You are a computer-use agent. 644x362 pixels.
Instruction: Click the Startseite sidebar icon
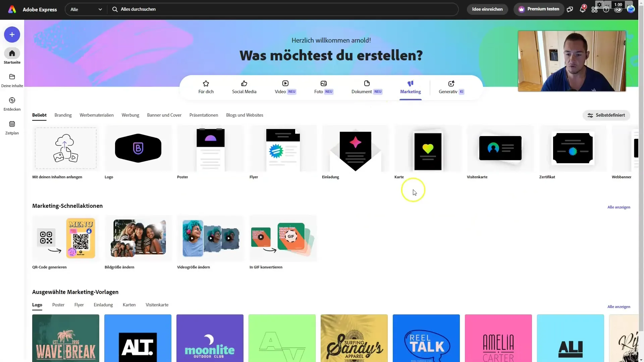pos(12,53)
